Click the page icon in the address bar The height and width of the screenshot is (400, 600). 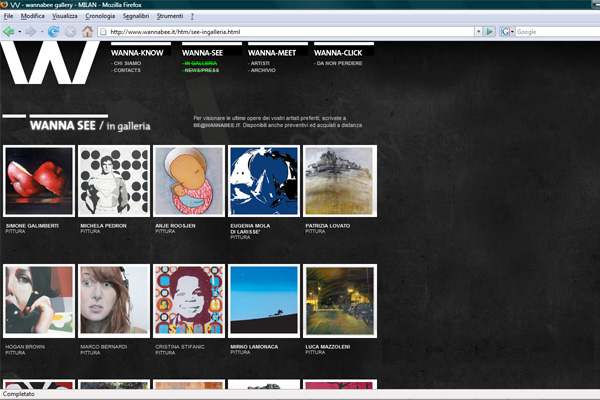103,32
